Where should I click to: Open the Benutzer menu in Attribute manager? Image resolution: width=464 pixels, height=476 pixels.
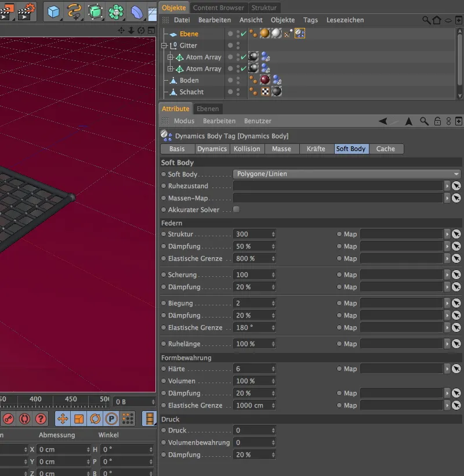click(258, 121)
